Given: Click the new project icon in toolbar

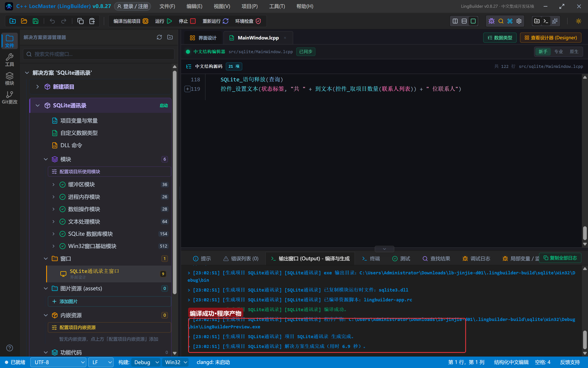Looking at the screenshot, I should (x=12, y=21).
